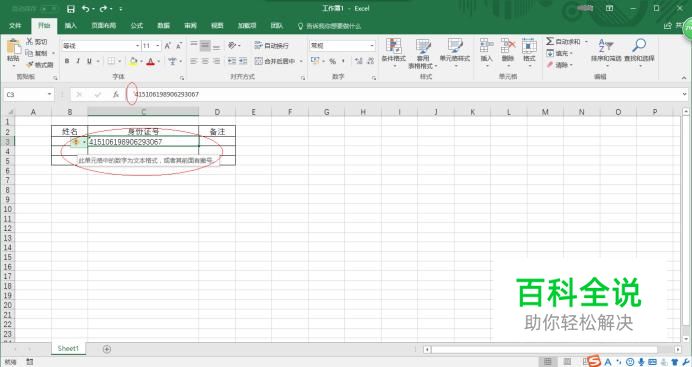Increase font size with larger A icon

click(168, 46)
